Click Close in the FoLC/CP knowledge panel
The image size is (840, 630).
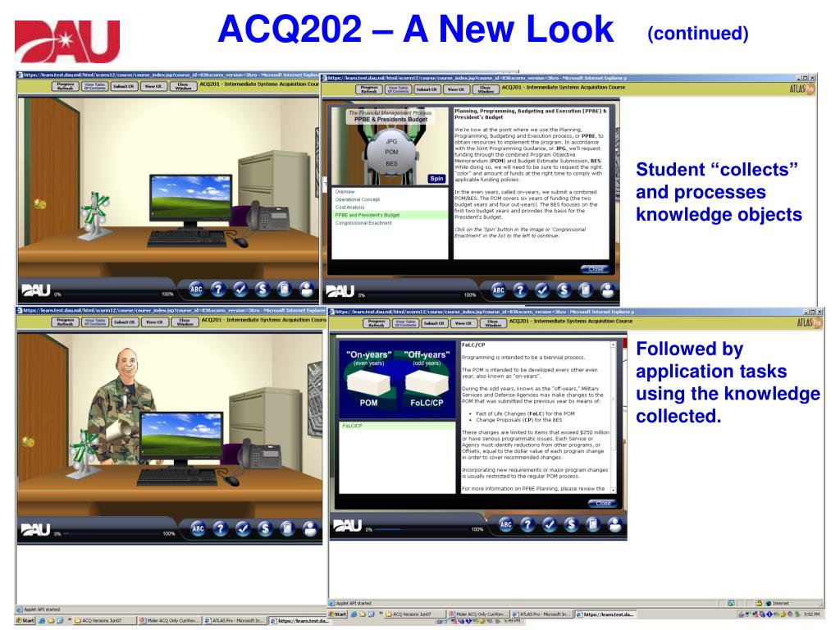tap(603, 503)
